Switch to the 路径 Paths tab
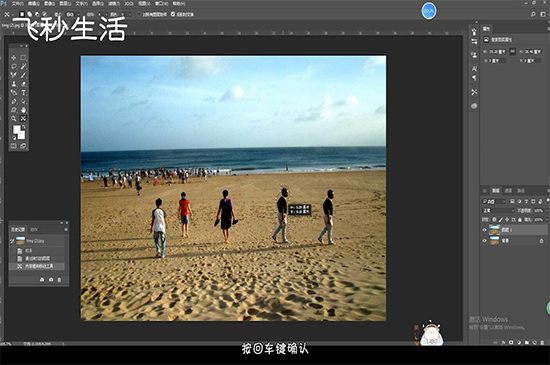This screenshot has width=550, height=365. coord(521,190)
